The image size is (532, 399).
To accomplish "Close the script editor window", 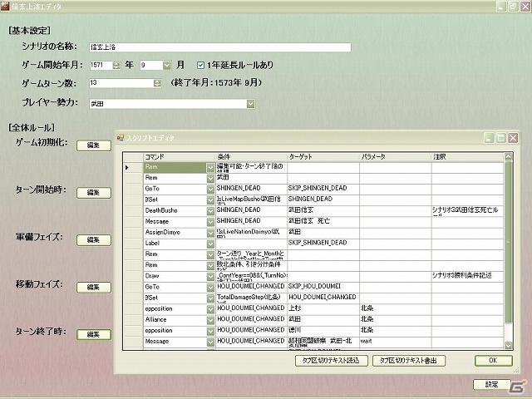I will tap(513, 138).
